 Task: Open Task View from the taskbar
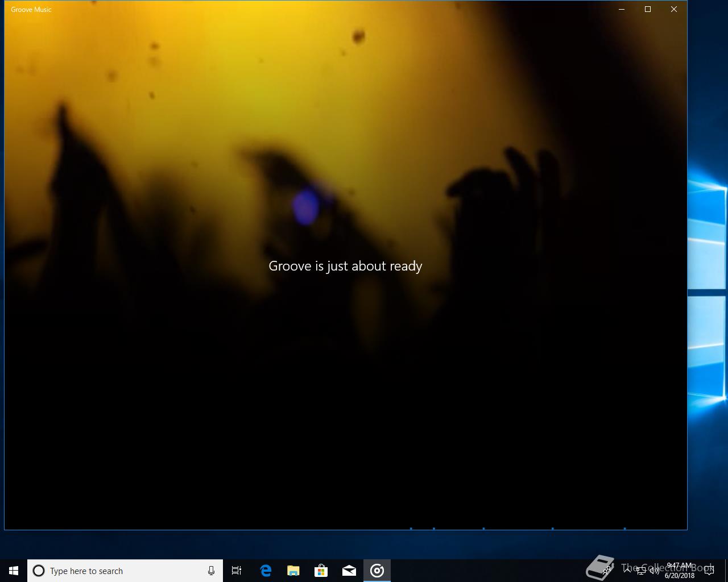tap(237, 571)
